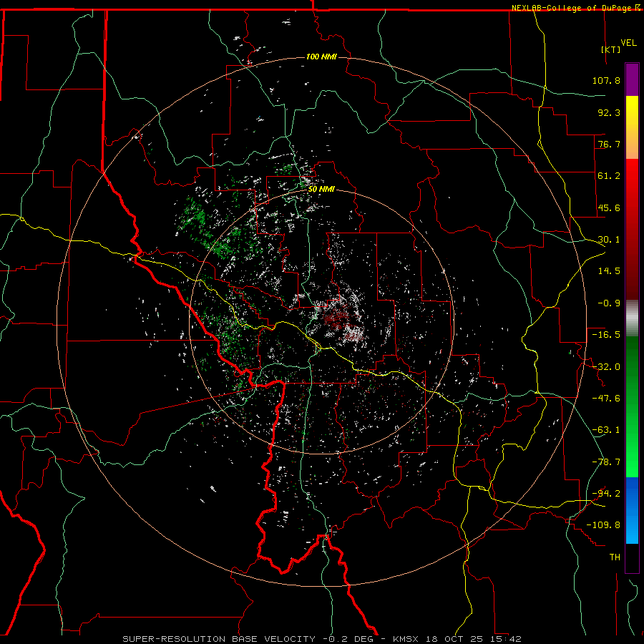Click the purple segment of the velocity color bar
The image size is (644, 644).
pyautogui.click(x=632, y=80)
